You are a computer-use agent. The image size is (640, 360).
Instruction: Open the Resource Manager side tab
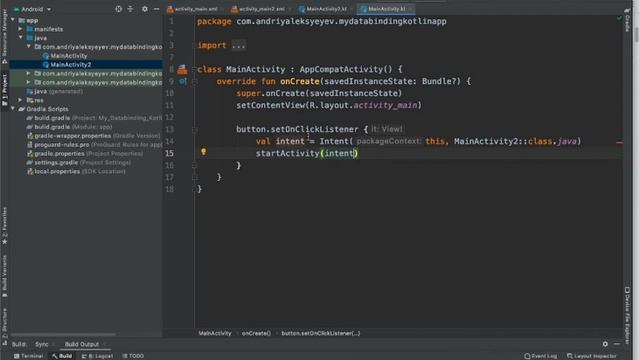tap(4, 36)
